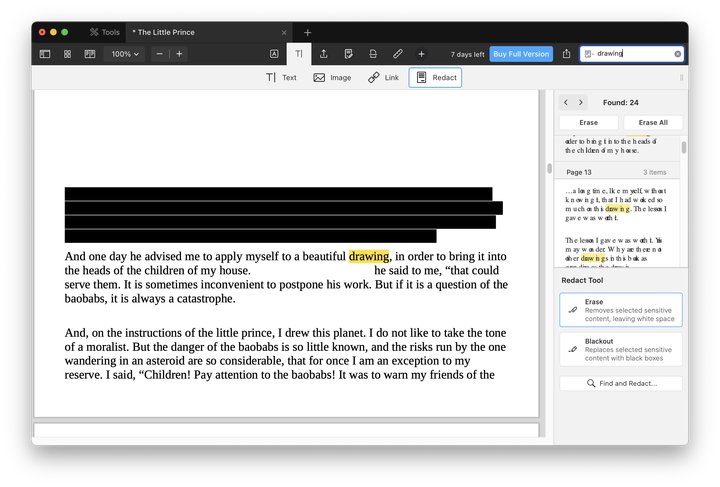Click the 'Found: 24' results count
720x487 pixels.
[x=620, y=102]
